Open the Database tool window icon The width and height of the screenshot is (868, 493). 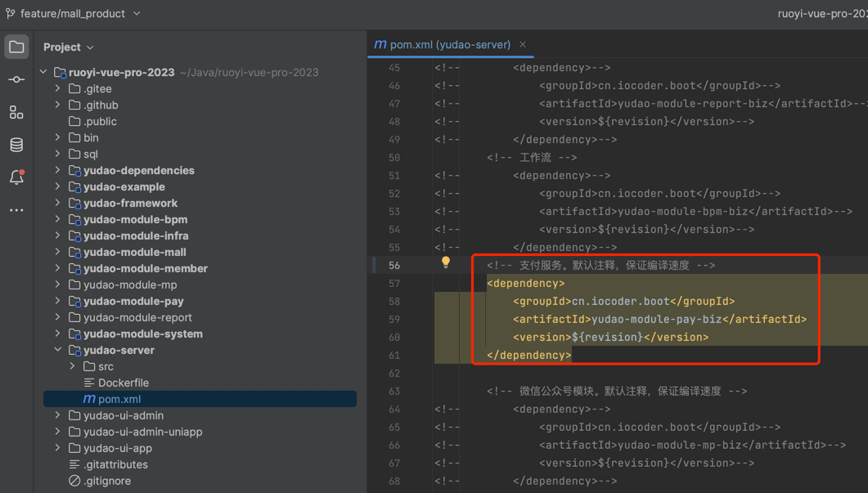pyautogui.click(x=16, y=145)
